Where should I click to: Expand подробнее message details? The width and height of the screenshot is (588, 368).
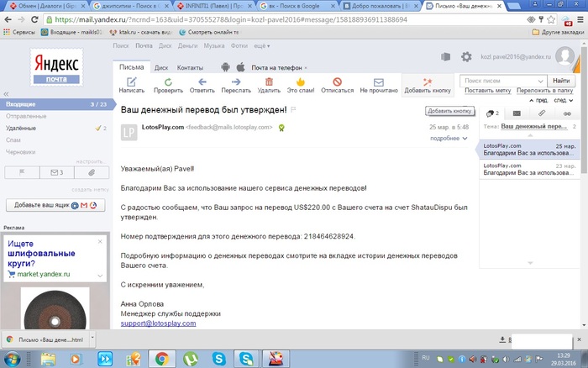(x=449, y=139)
